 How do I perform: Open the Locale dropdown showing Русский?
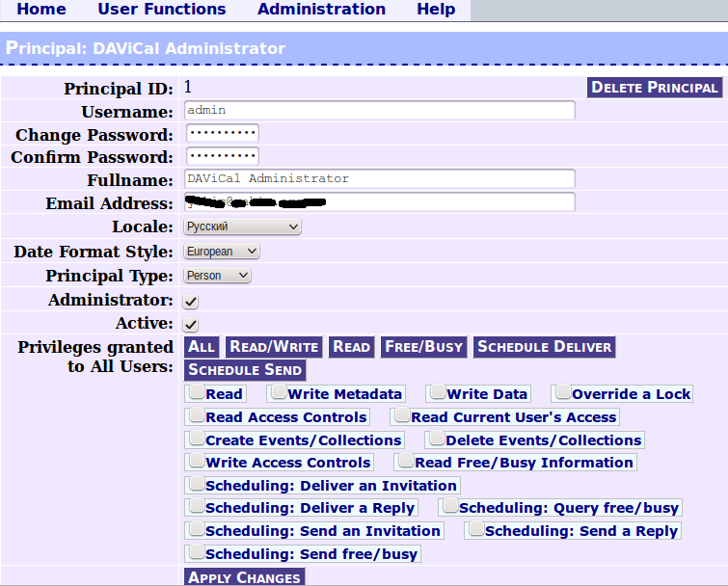(242, 226)
